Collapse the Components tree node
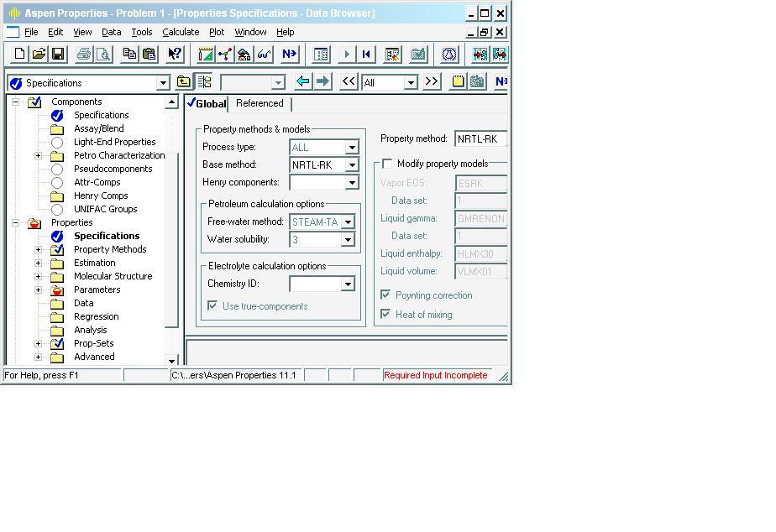Image resolution: width=776 pixels, height=532 pixels. click(x=16, y=102)
